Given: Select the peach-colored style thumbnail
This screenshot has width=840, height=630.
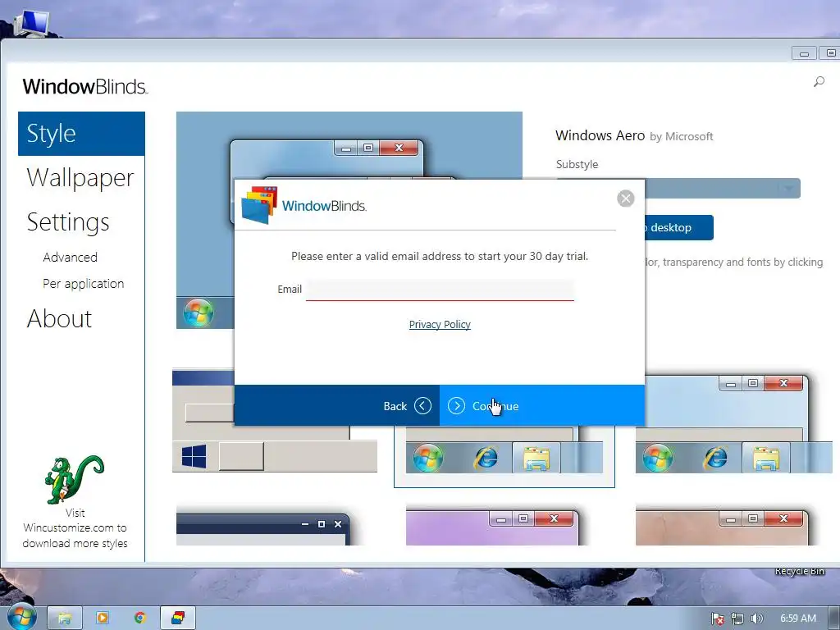Looking at the screenshot, I should 722,527.
